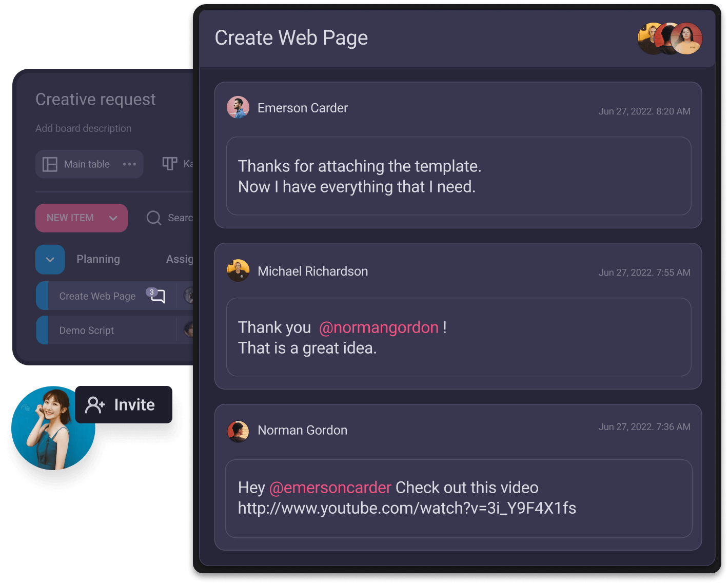Open the three-dots menu beside Main table
Screen dimensions: 728x583
point(129,164)
